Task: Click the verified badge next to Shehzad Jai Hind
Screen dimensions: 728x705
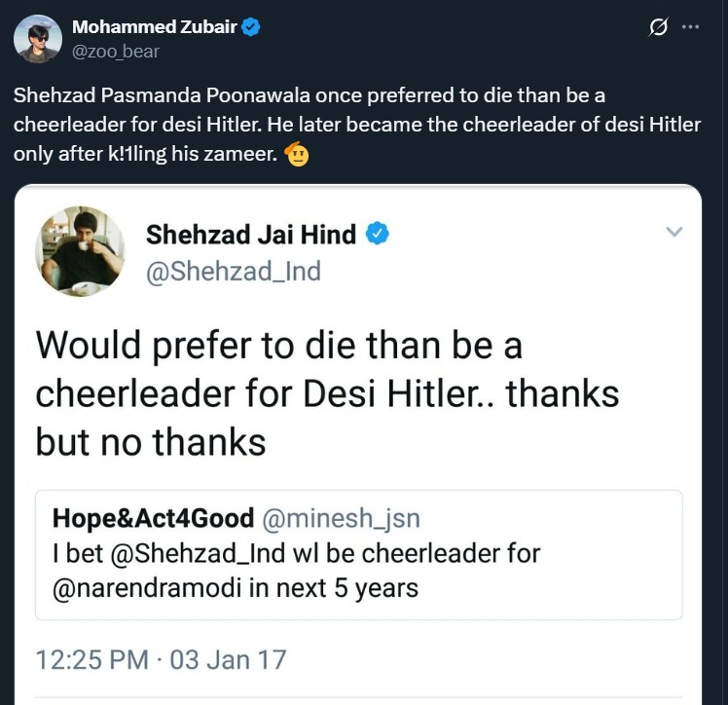Action: click(x=377, y=235)
